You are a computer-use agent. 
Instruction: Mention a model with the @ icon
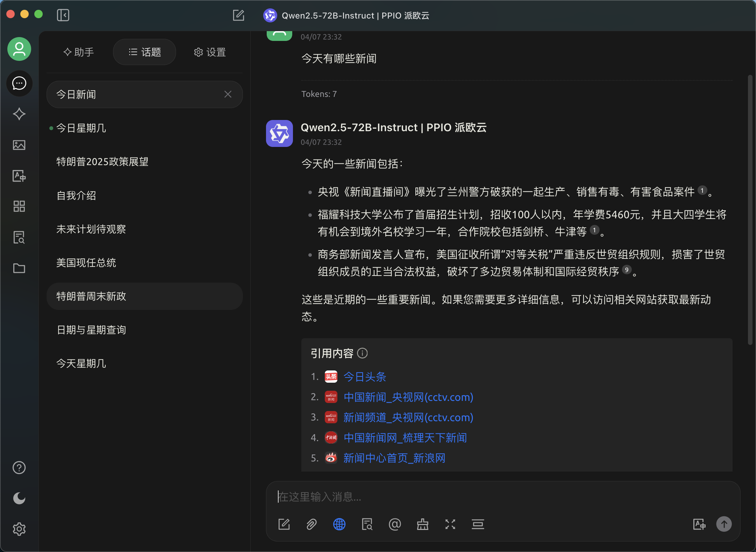tap(395, 524)
